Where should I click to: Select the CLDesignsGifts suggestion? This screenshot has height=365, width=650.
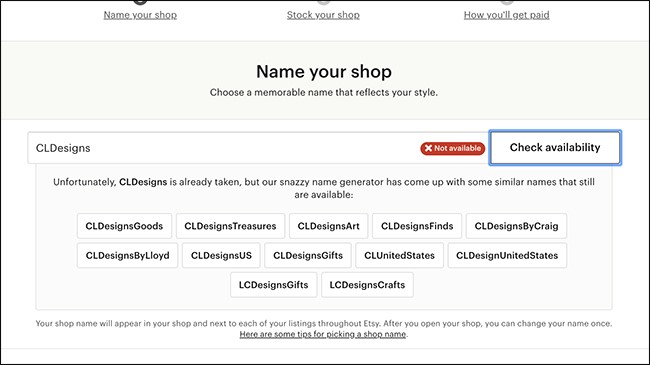point(308,256)
